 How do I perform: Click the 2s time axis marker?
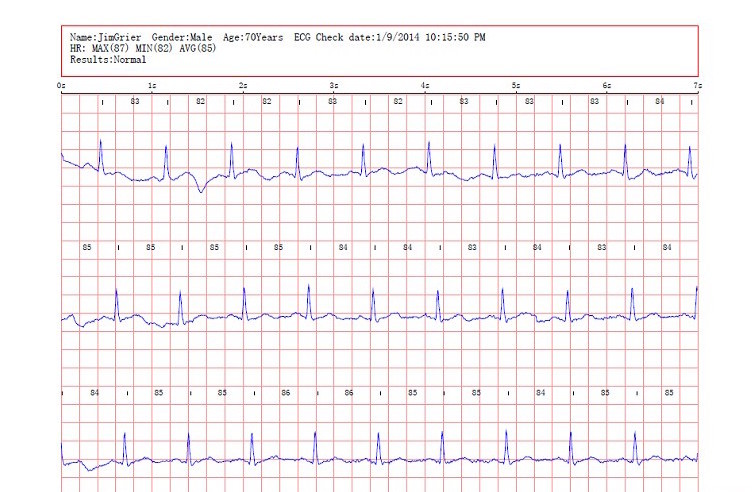(x=243, y=86)
